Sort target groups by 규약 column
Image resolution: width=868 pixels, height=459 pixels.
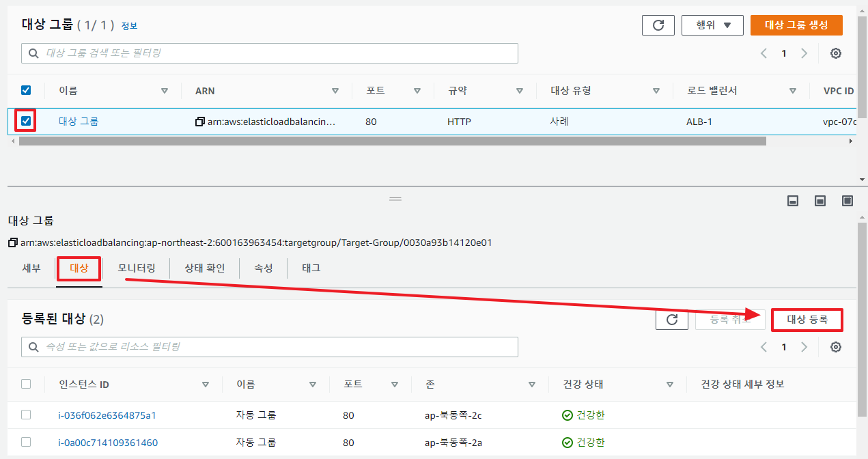pos(519,91)
